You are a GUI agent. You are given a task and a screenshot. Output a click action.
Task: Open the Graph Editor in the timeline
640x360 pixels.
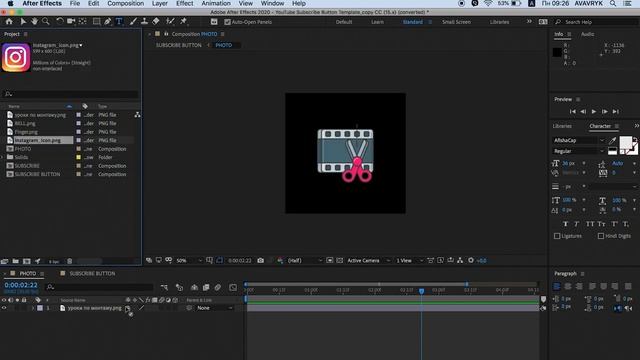click(x=233, y=288)
